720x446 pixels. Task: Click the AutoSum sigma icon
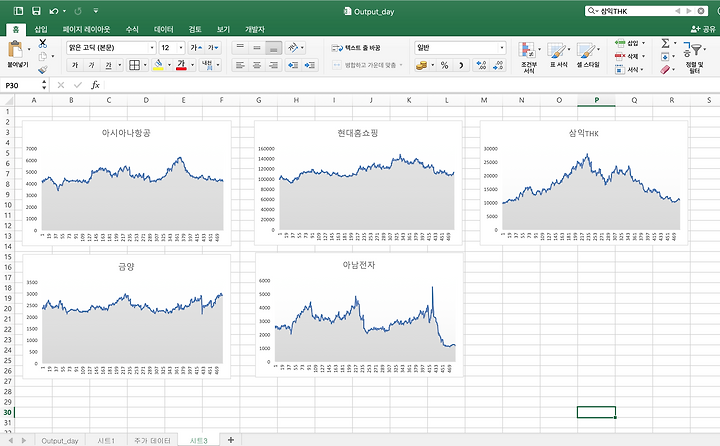pyautogui.click(x=666, y=45)
